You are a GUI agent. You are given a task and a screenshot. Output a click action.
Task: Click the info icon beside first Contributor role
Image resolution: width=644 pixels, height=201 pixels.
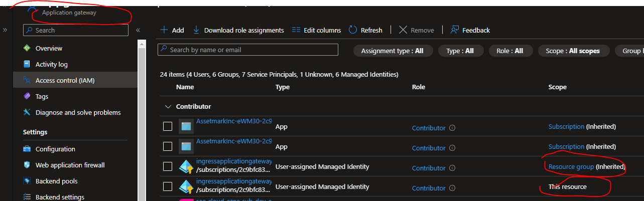point(452,128)
